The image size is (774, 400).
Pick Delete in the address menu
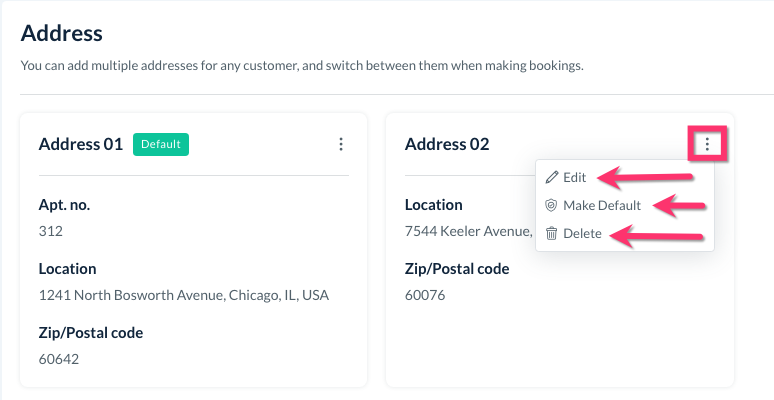582,233
